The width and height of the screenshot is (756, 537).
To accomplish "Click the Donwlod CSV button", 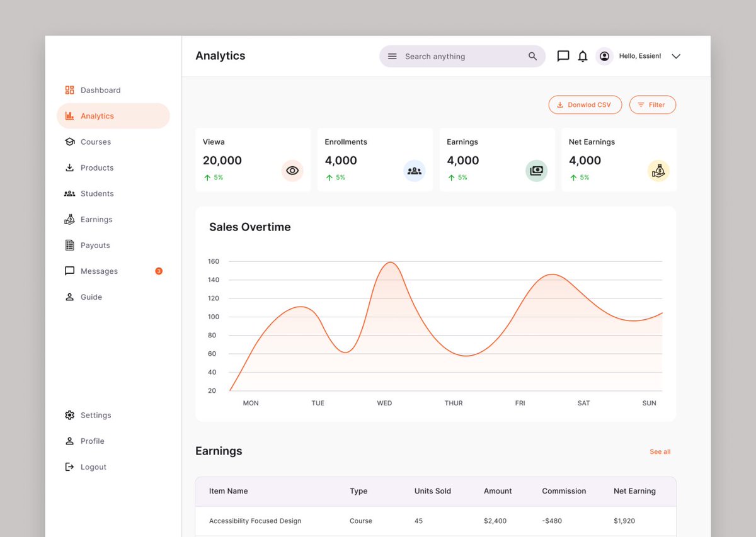I will (x=585, y=105).
